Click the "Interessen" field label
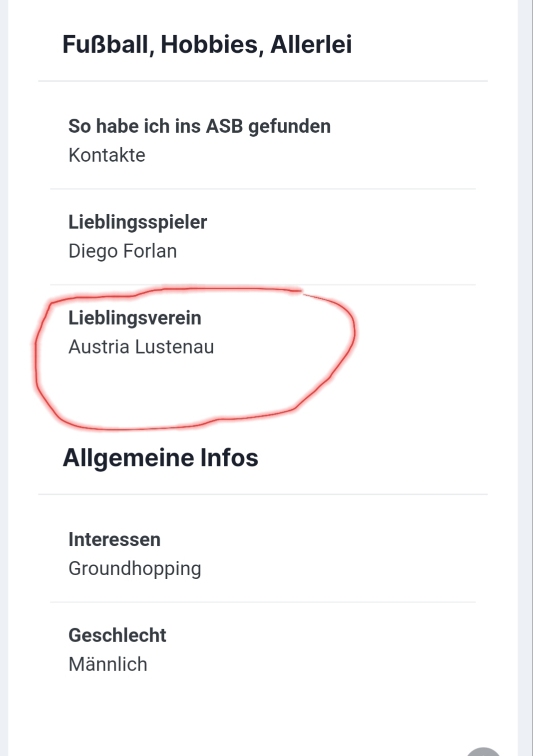Image resolution: width=533 pixels, height=756 pixels. tap(114, 540)
